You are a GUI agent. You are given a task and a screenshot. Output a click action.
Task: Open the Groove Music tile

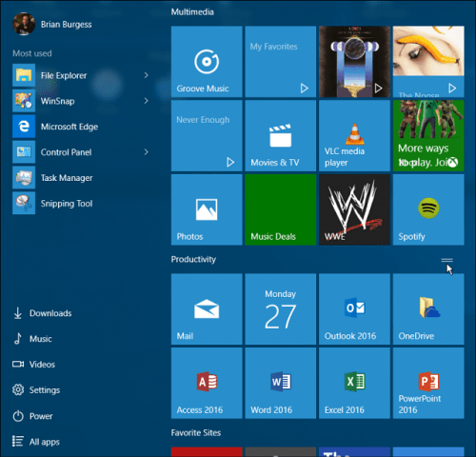[x=207, y=62]
